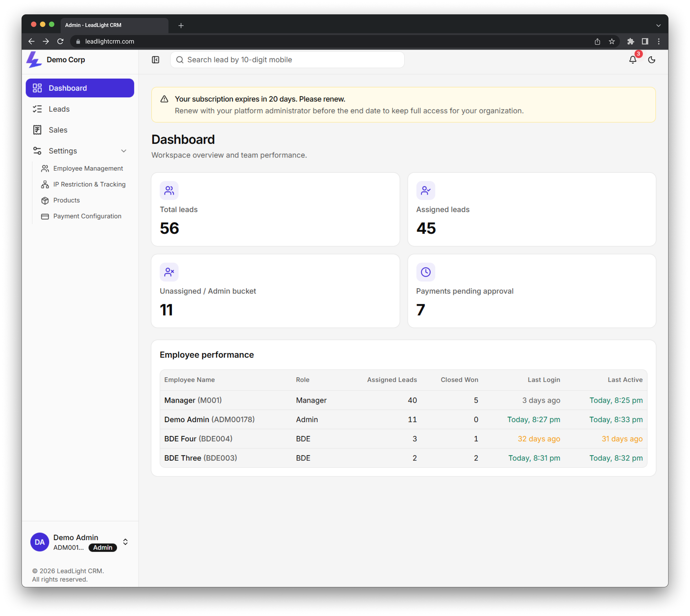Open browser extensions puzzle icon
The height and width of the screenshot is (616, 690).
click(630, 41)
